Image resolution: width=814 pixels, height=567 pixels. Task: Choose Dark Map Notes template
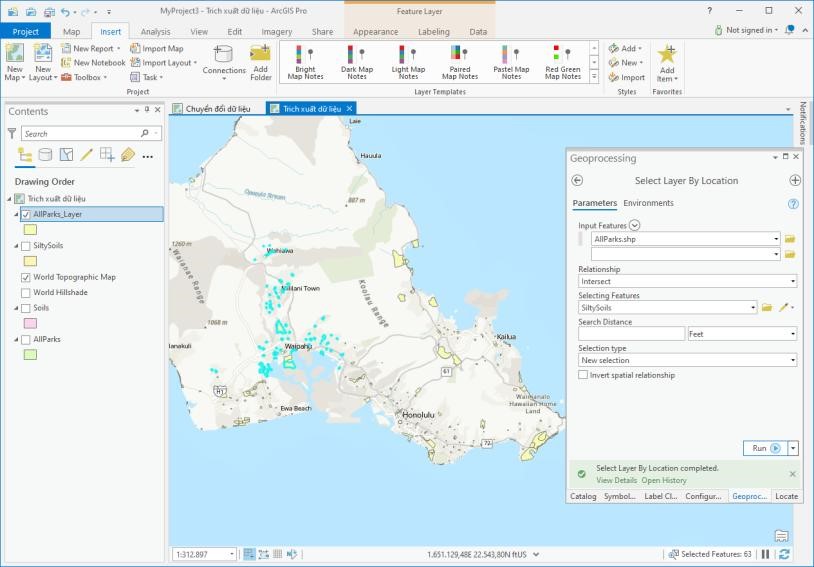click(x=357, y=62)
